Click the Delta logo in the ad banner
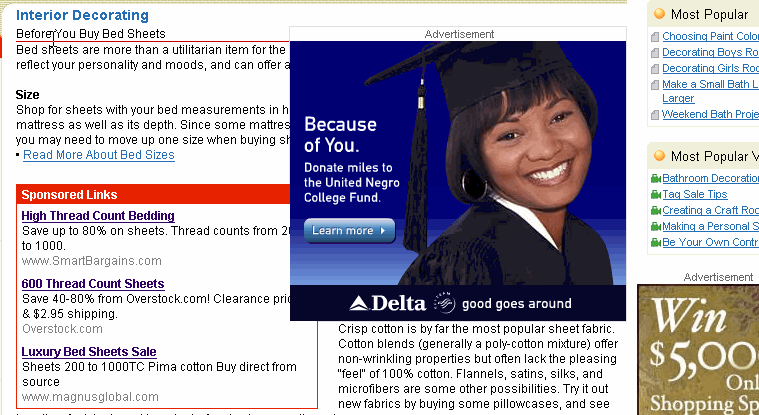This screenshot has height=415, width=759. click(387, 304)
